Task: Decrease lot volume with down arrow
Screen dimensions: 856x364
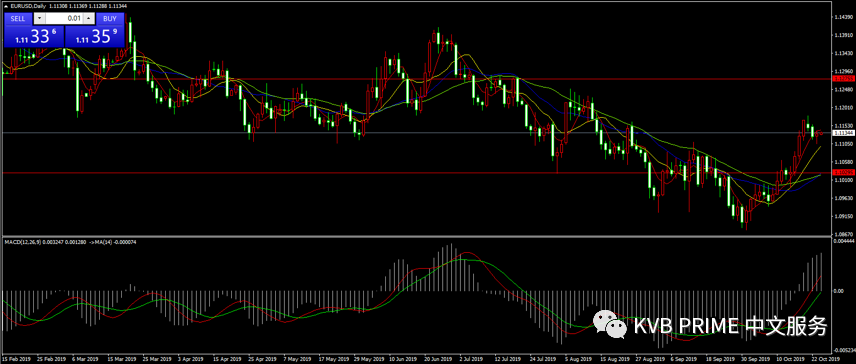Action: point(38,19)
